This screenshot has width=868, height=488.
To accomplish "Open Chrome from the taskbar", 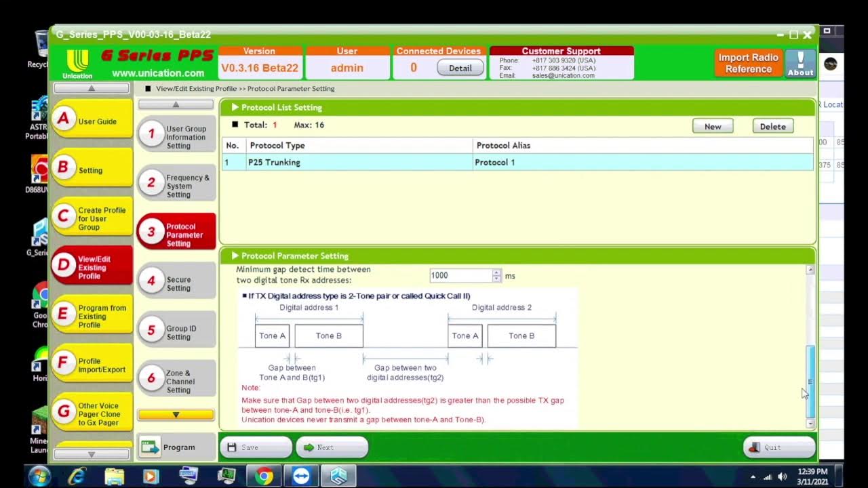I will (x=264, y=476).
